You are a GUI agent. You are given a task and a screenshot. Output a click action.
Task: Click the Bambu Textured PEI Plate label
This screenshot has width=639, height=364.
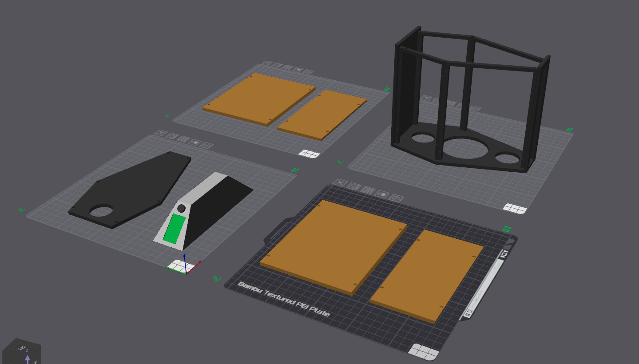[x=284, y=299]
